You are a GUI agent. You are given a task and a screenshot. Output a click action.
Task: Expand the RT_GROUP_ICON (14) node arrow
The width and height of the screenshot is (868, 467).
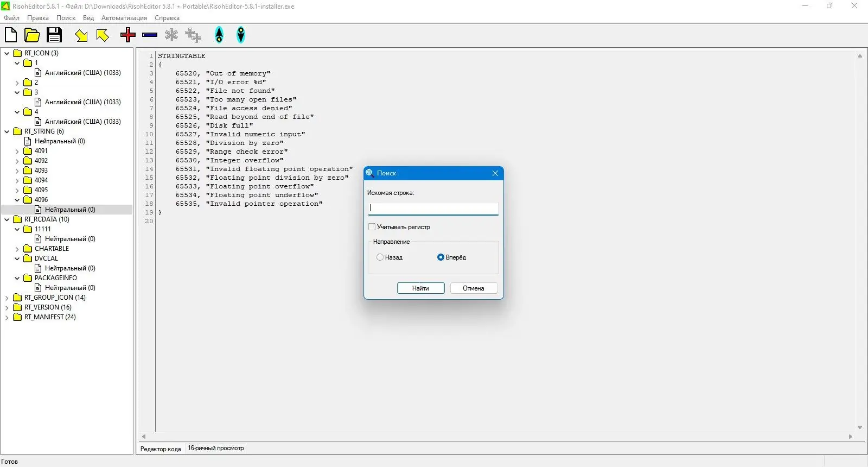[x=7, y=298]
